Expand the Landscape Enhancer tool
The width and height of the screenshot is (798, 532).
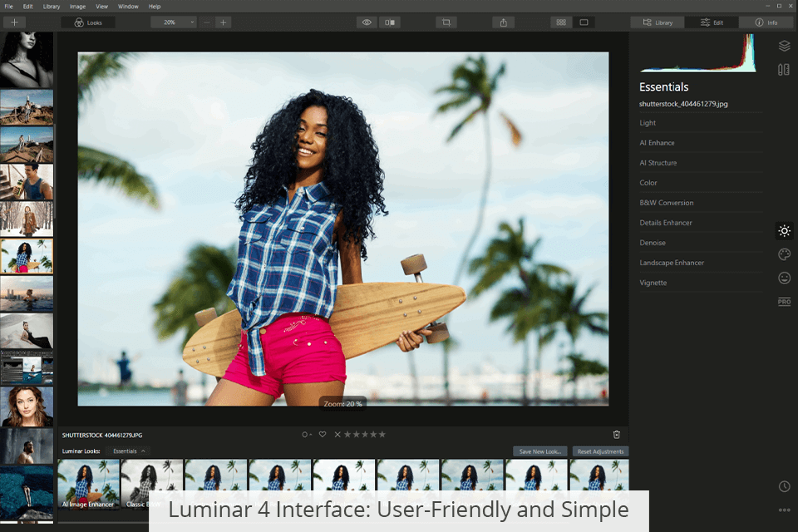(701, 263)
